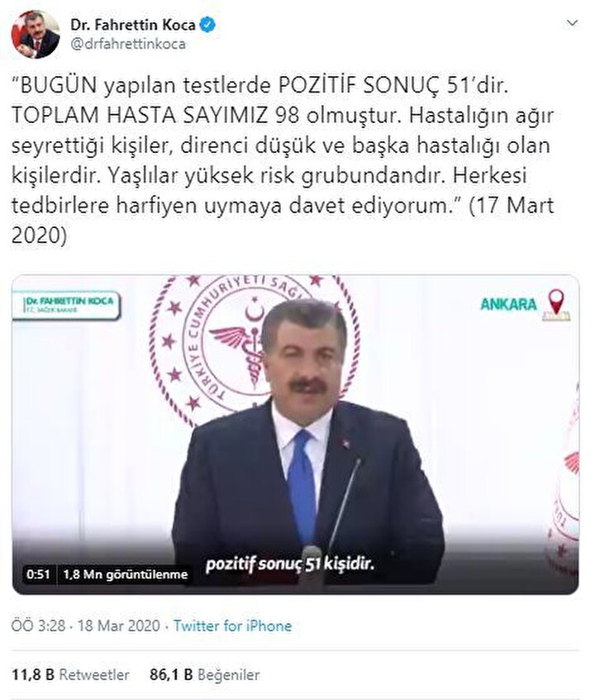The image size is (595, 700).
Task: Click the microphone in the video frame
Action: pyautogui.click(x=343, y=504)
